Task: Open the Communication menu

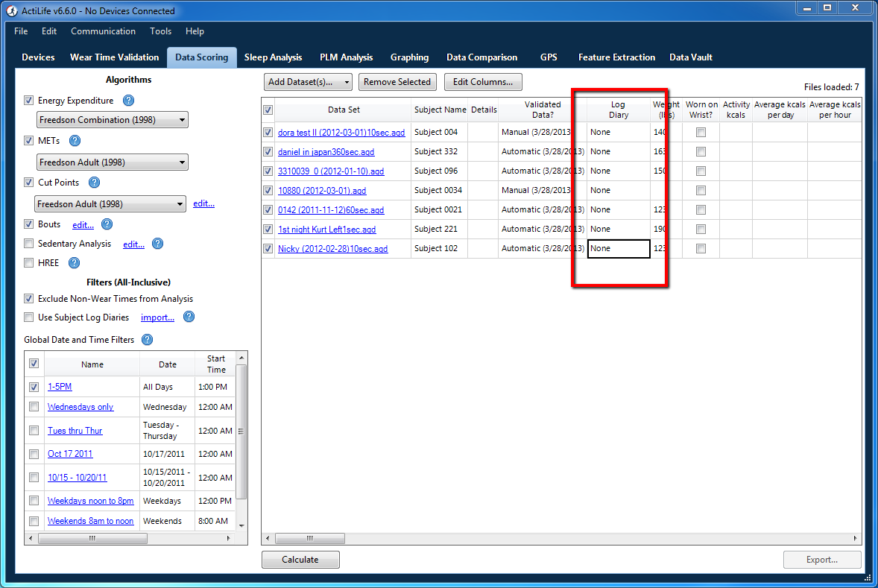Action: point(103,31)
